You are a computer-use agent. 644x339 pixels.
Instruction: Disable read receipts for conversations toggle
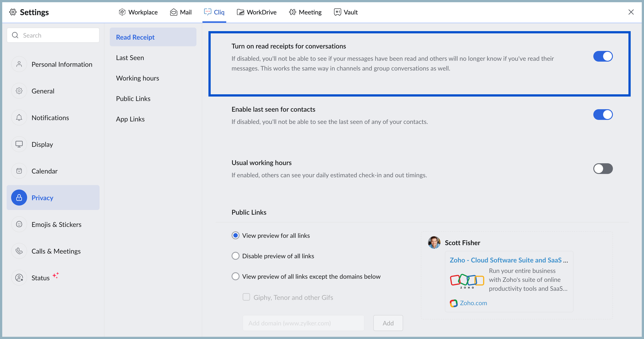pyautogui.click(x=603, y=56)
